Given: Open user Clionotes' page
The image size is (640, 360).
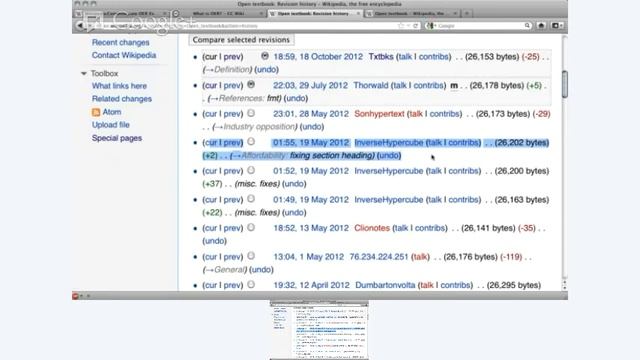Looking at the screenshot, I should 372,228.
